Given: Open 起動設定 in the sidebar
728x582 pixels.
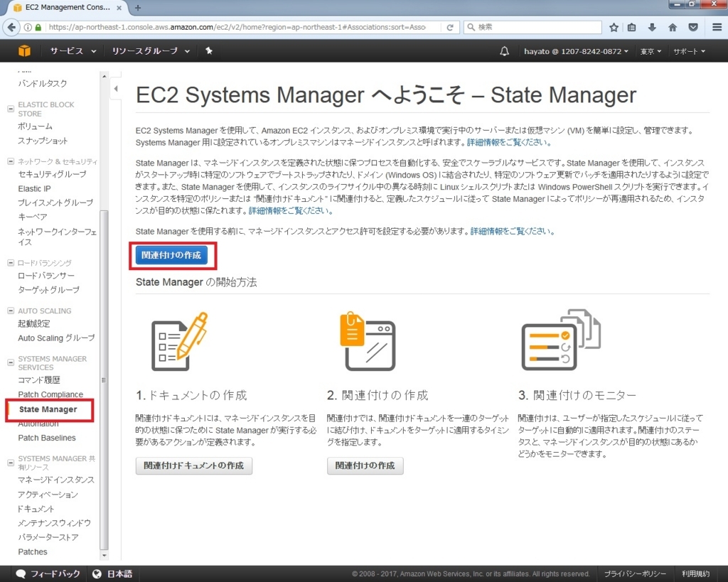Looking at the screenshot, I should point(33,323).
